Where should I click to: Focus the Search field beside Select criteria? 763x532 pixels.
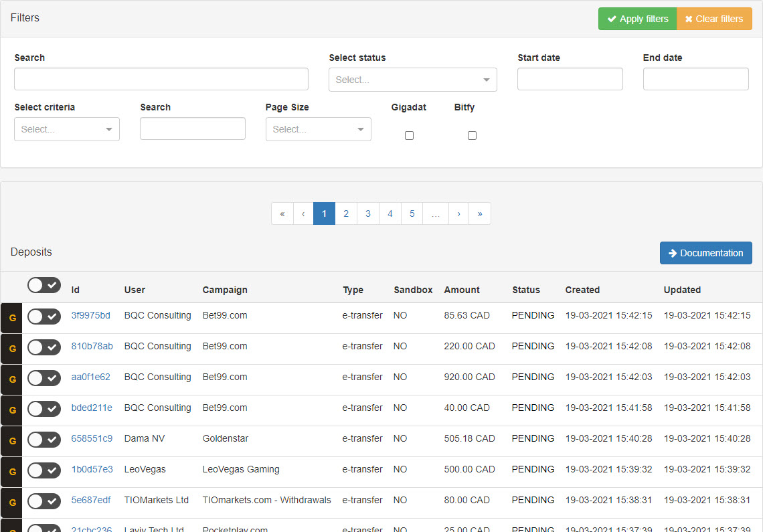(x=193, y=128)
